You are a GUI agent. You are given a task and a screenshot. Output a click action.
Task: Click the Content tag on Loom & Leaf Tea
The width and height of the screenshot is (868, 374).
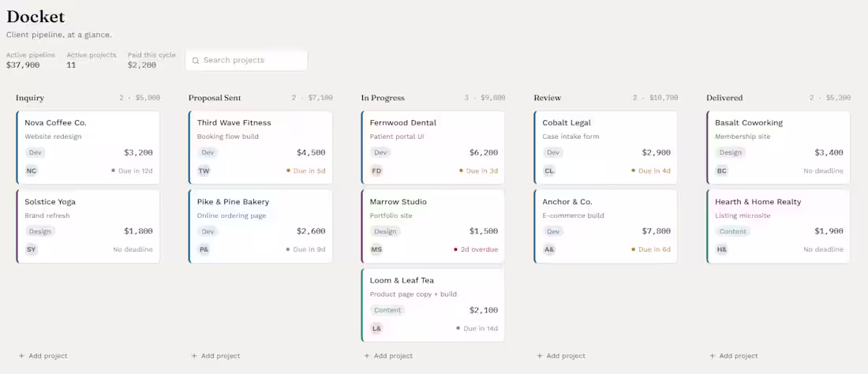point(387,310)
